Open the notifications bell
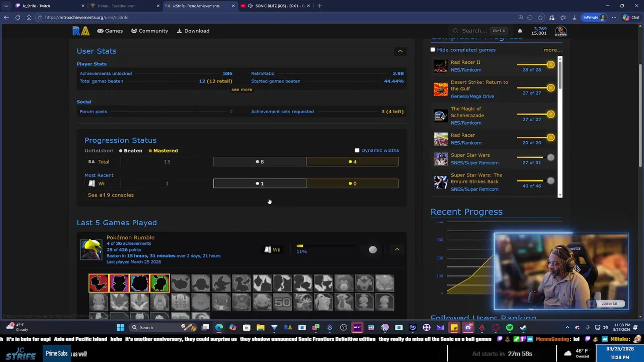 (520, 31)
